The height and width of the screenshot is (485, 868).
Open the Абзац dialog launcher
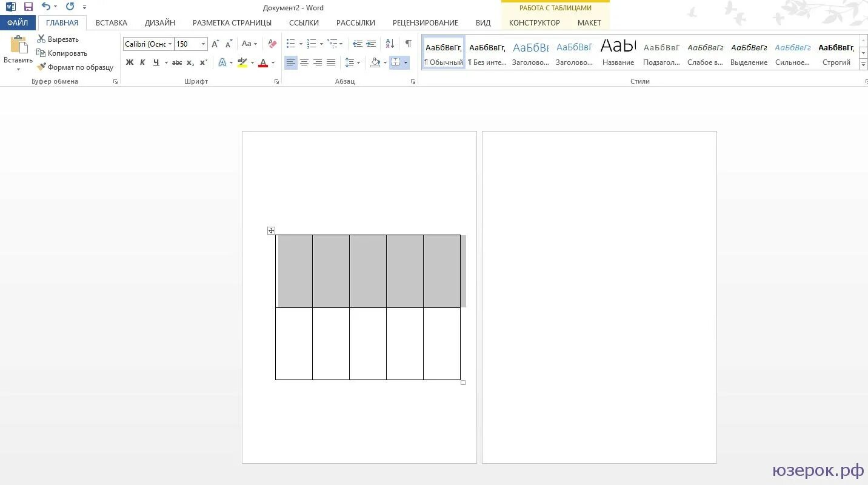[x=413, y=81]
